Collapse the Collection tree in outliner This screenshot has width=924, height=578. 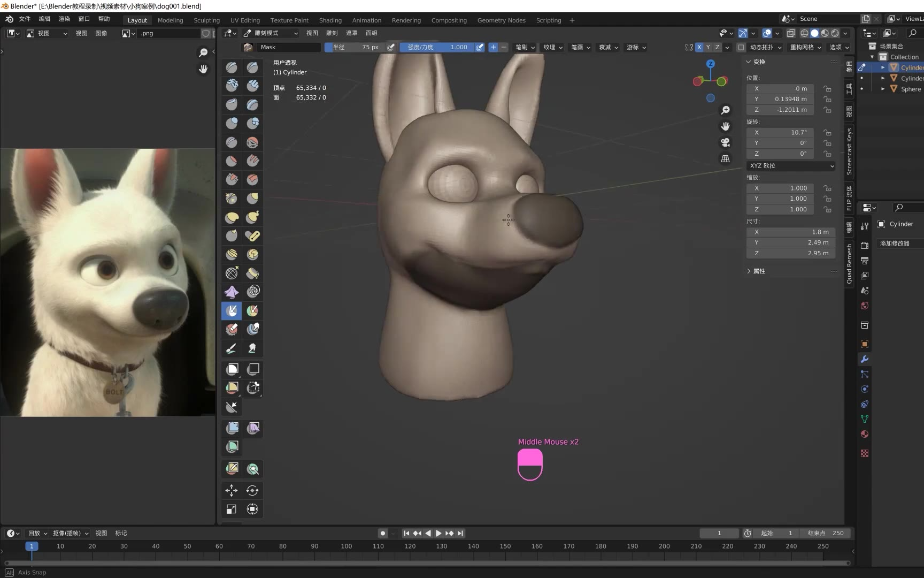click(x=872, y=57)
